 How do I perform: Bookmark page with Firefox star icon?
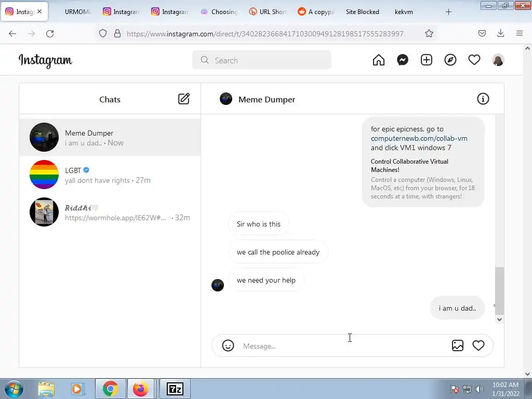tap(429, 33)
